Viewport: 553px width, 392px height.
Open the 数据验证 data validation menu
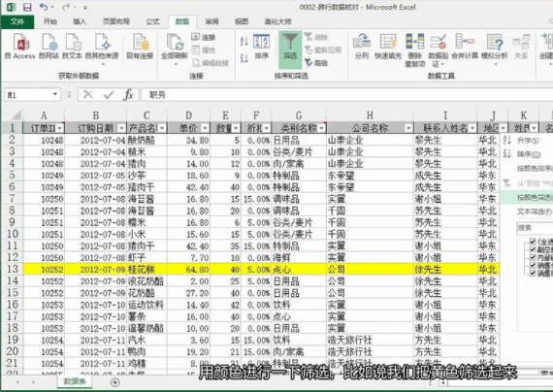439,49
